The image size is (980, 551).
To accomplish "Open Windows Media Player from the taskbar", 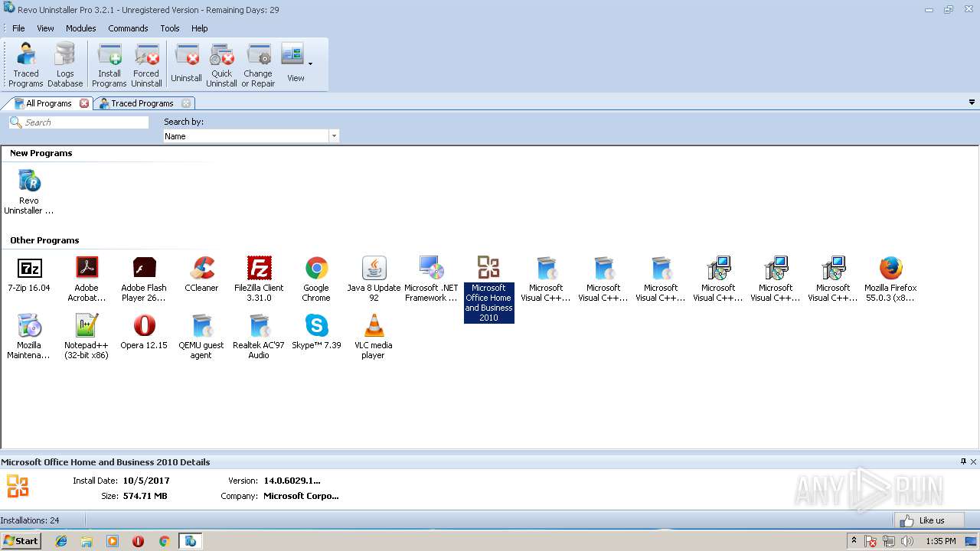I will [113, 541].
